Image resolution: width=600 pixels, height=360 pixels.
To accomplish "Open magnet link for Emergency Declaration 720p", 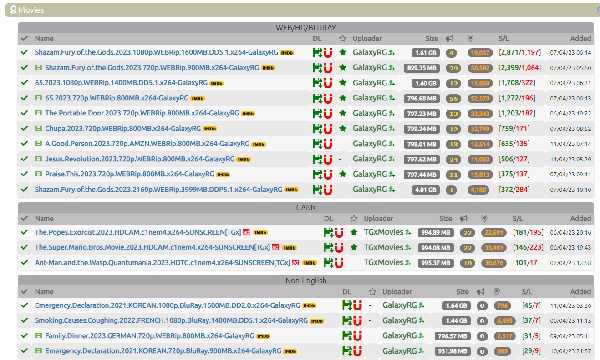I will 357,351.
